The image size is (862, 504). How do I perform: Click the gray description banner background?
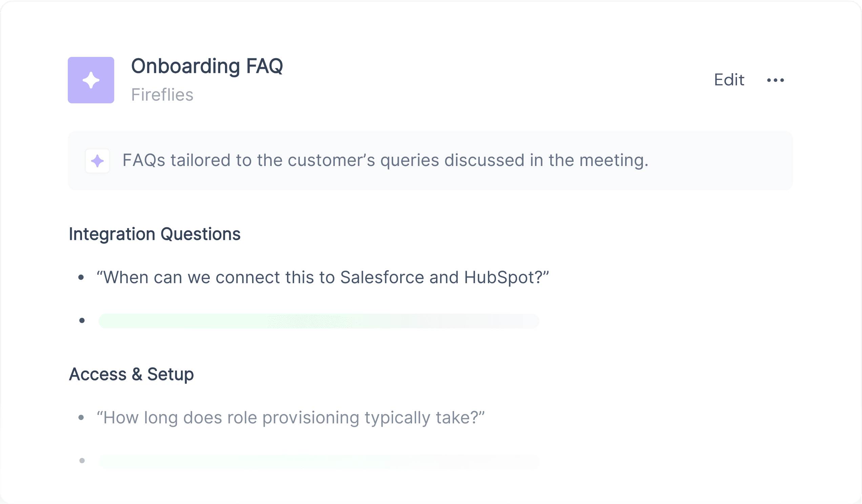(x=430, y=161)
